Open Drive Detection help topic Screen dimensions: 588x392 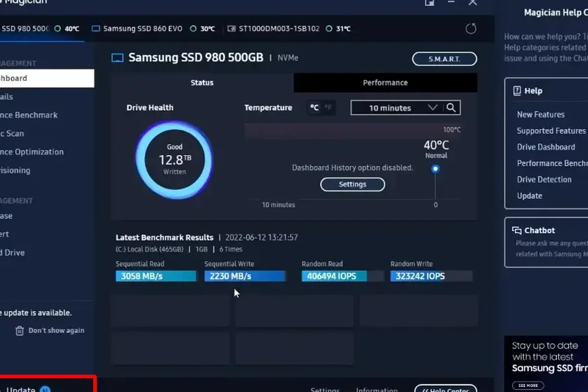click(544, 179)
